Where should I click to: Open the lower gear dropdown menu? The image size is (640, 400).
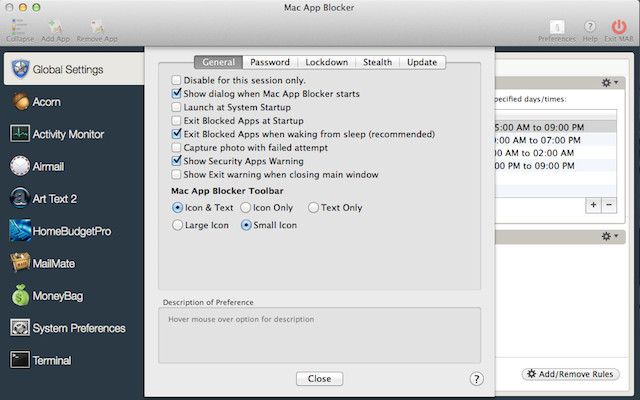tap(609, 236)
